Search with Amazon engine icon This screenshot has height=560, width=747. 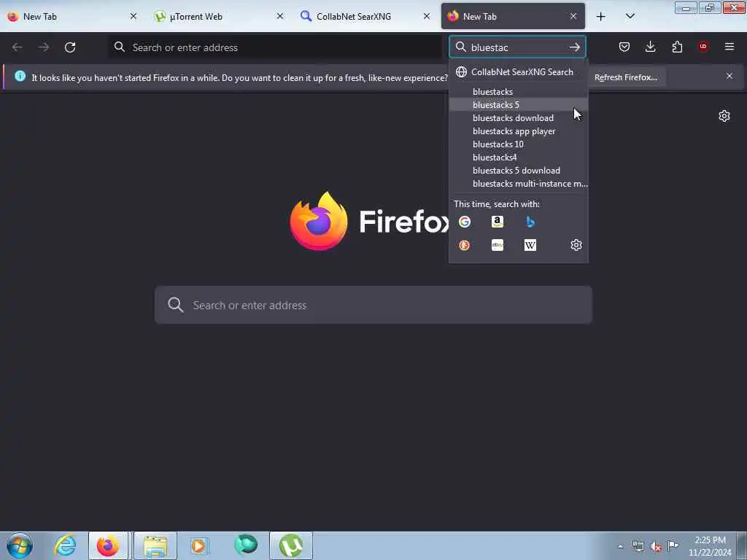498,222
